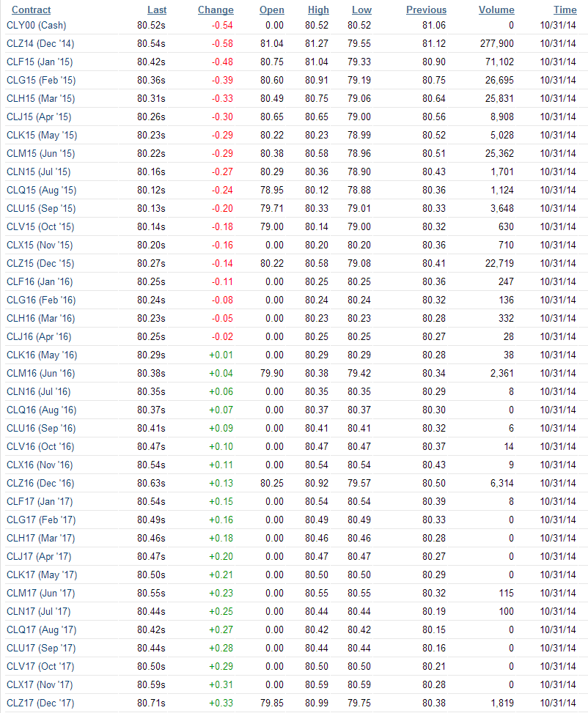
Task: Click the CLM17 (Jun '17) contract
Action: click(x=41, y=593)
